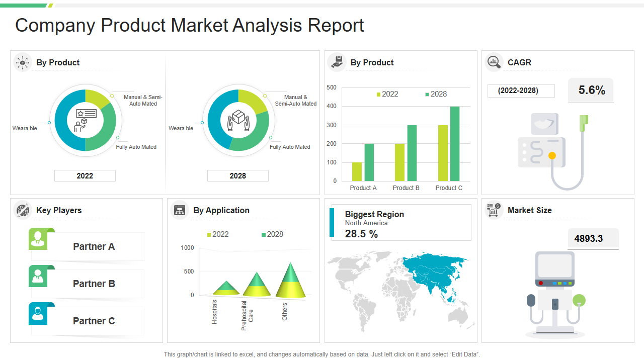Click the By Product network icon
Screen dimensions: 644x362
pyautogui.click(x=23, y=62)
